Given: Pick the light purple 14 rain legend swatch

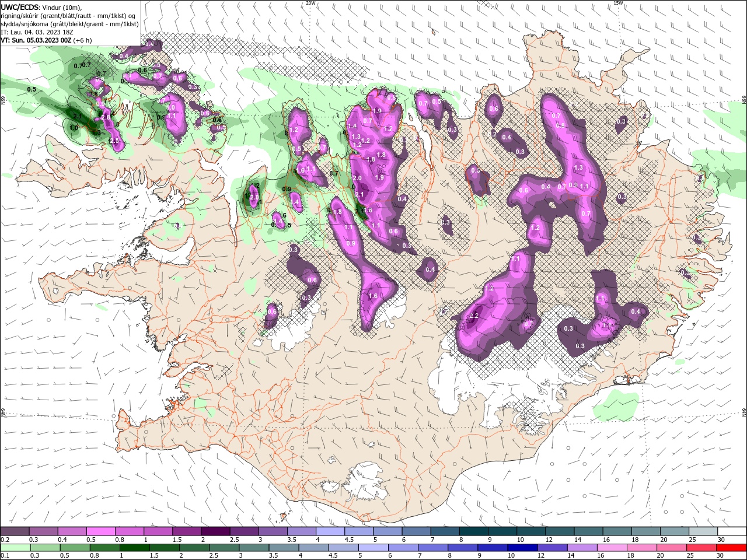Looking at the screenshot, I should [582, 547].
